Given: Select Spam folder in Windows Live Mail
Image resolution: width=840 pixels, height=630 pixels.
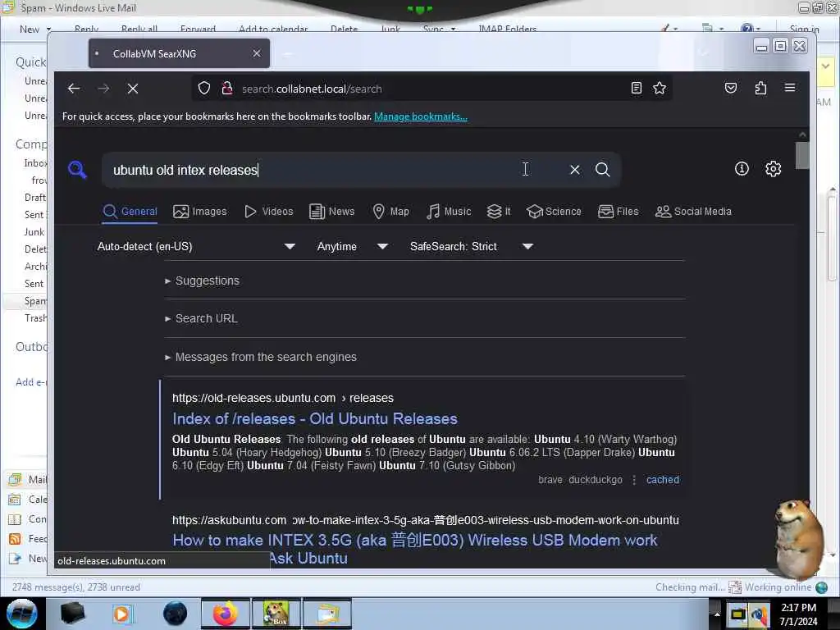Looking at the screenshot, I should point(35,301).
